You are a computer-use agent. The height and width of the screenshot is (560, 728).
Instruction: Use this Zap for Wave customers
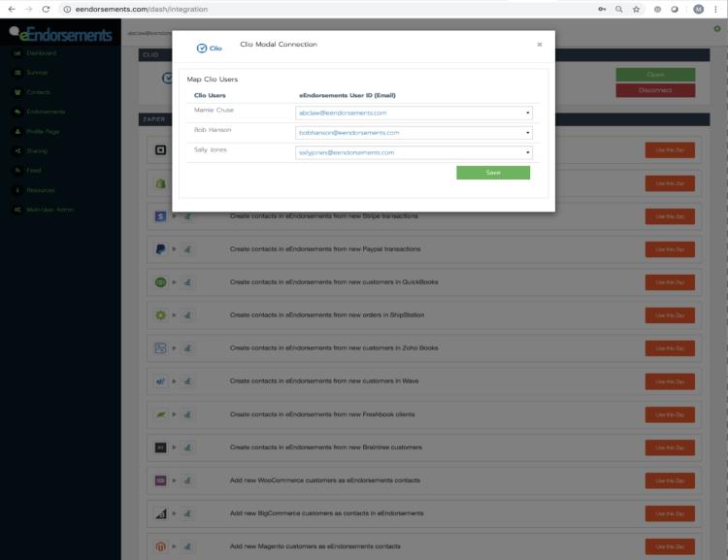pyautogui.click(x=670, y=381)
